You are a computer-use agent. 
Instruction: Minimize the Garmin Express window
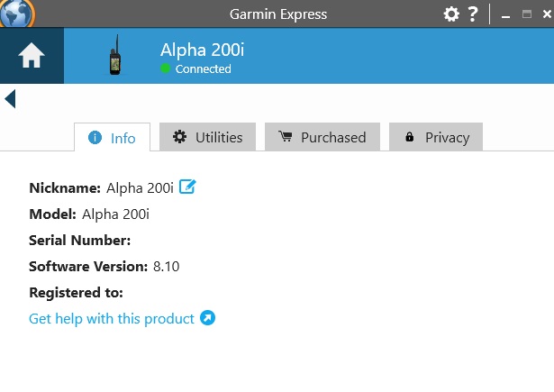click(x=505, y=14)
